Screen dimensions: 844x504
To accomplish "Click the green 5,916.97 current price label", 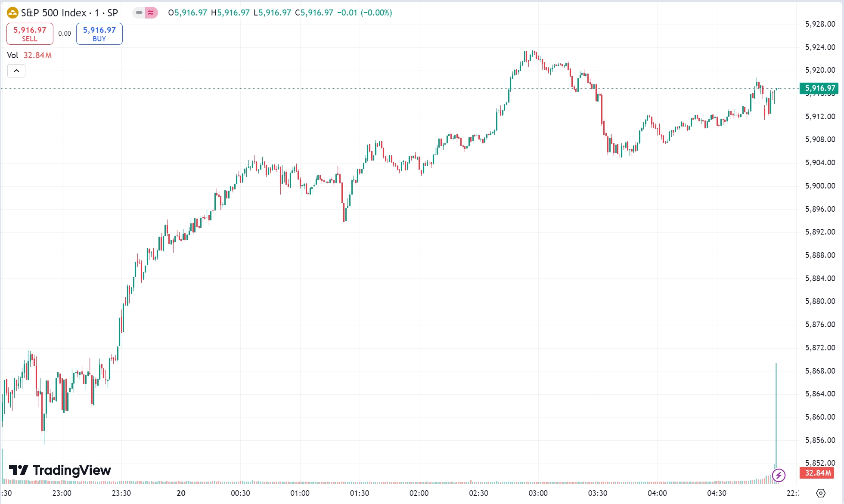I will [819, 88].
